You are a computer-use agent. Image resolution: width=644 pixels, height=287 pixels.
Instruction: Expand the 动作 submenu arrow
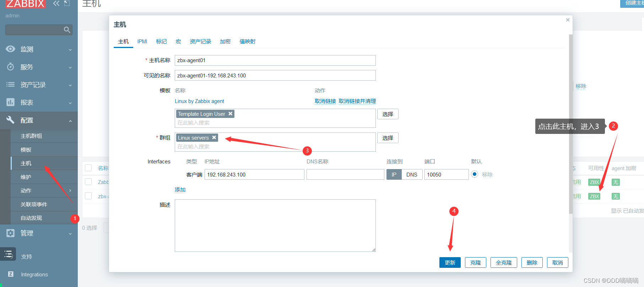tap(70, 191)
